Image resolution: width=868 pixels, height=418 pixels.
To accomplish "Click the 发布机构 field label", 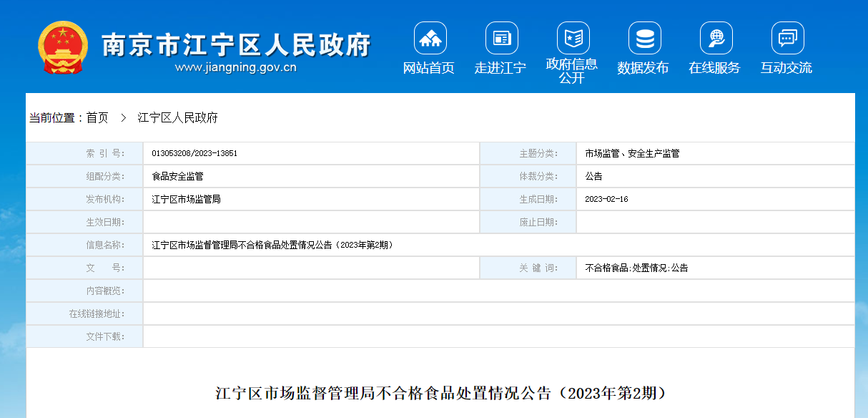I will [x=105, y=199].
